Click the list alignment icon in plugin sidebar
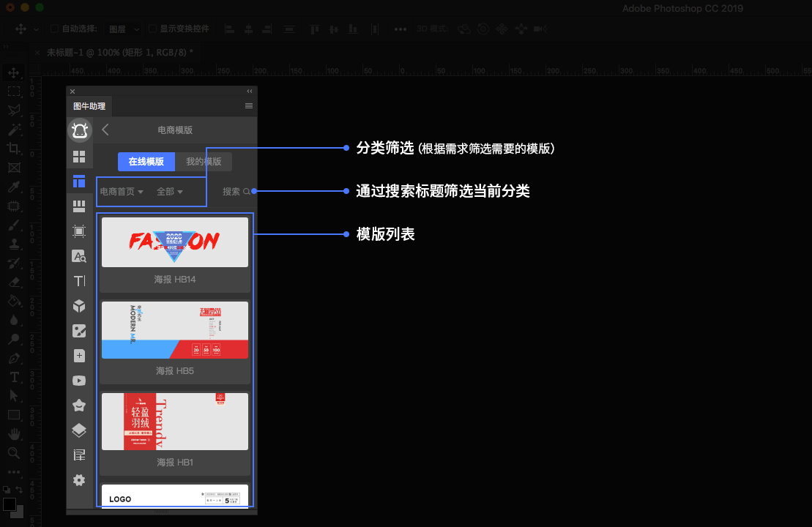This screenshot has width=812, height=527. [79, 455]
